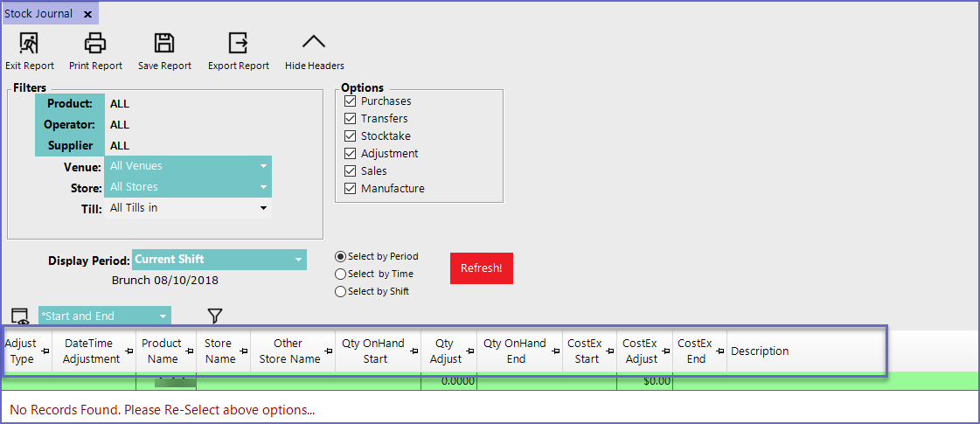Click the Print Report printer icon

click(95, 43)
